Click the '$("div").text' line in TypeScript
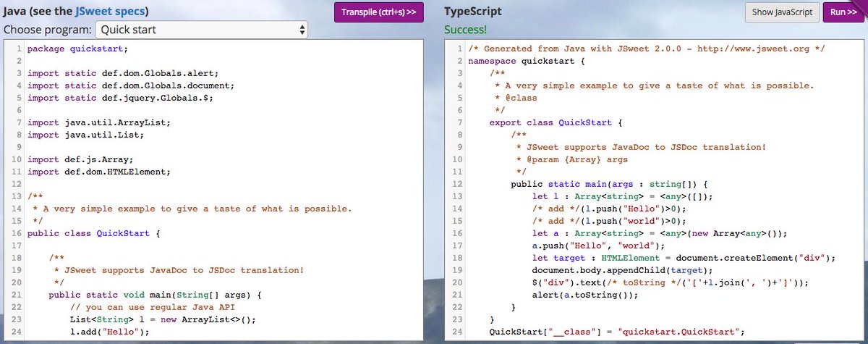868x344 pixels. tap(672, 282)
